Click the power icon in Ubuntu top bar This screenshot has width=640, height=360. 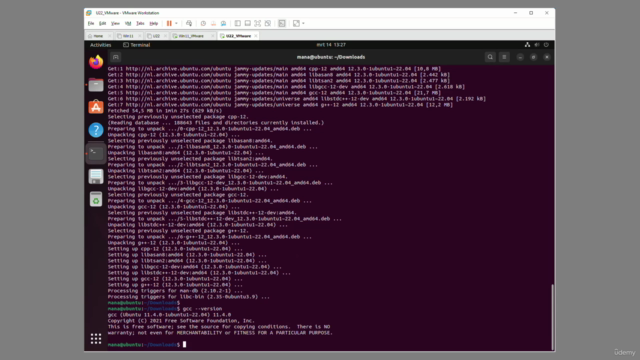tap(546, 45)
